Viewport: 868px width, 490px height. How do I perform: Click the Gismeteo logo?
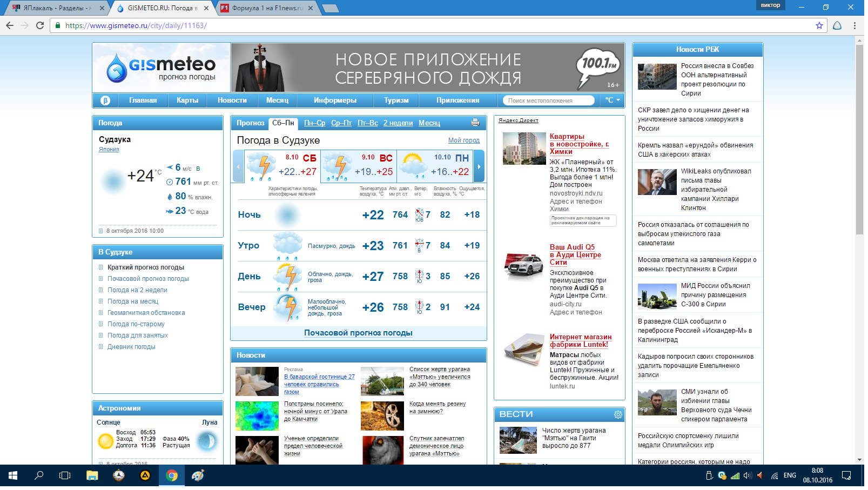[162, 68]
